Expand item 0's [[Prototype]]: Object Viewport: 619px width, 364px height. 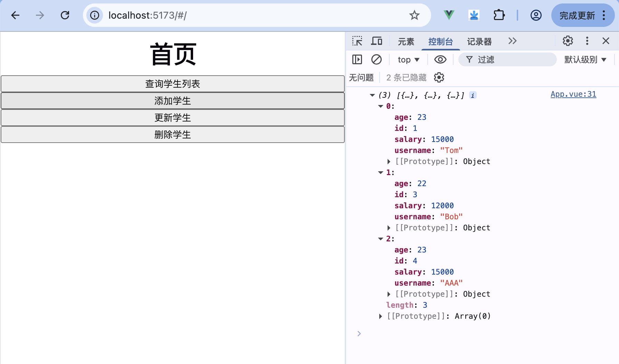click(389, 162)
